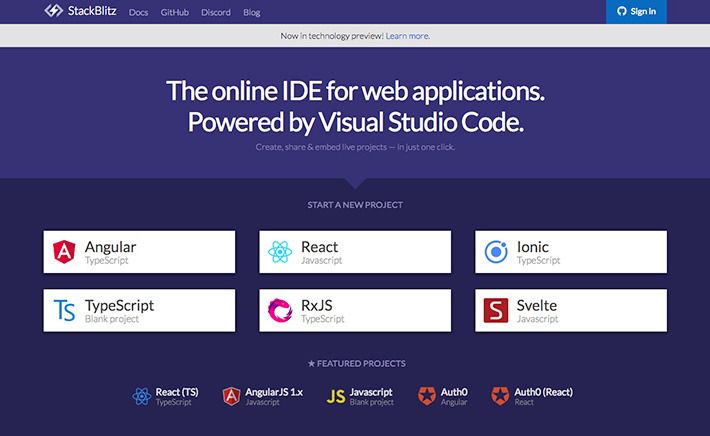Start a new Ionic TypeScript project
Screen dimensions: 710x436
pyautogui.click(x=571, y=252)
